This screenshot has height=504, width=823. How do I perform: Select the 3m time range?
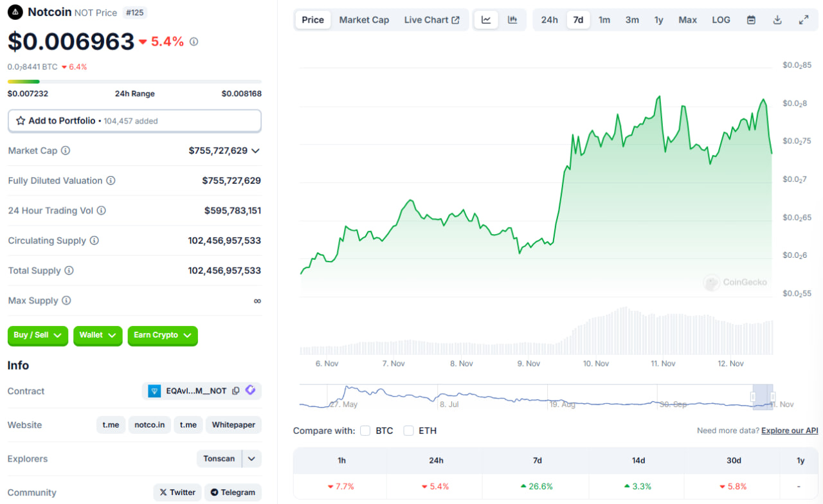tap(632, 20)
